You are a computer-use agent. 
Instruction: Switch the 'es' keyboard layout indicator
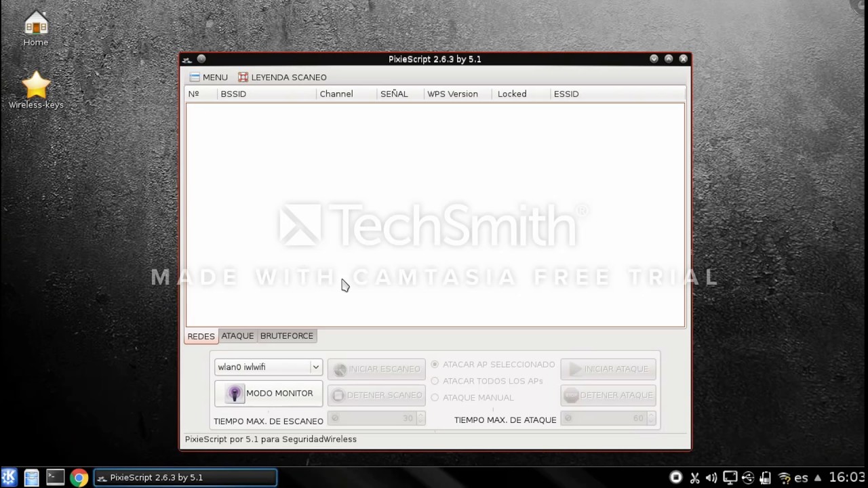tap(801, 478)
